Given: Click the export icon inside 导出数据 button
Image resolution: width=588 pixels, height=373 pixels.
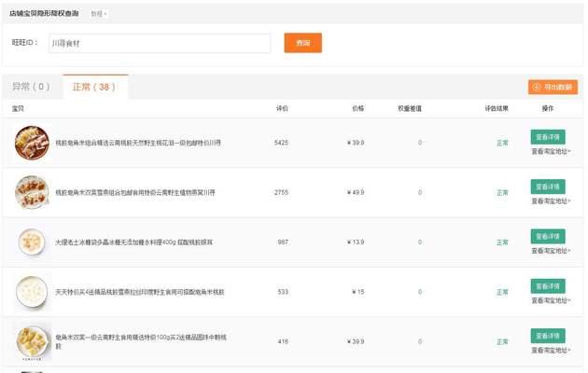Looking at the screenshot, I should 537,87.
